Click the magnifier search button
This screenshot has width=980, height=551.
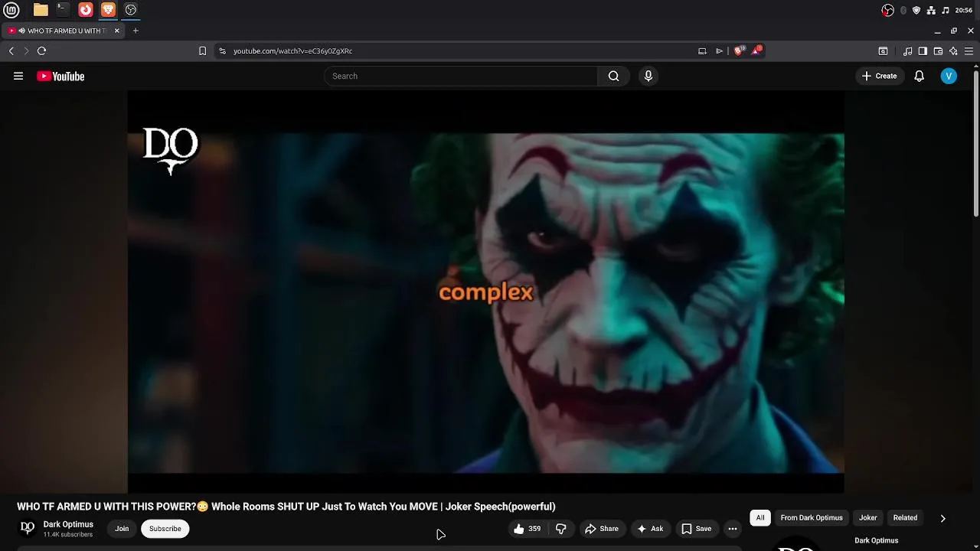[x=613, y=76]
